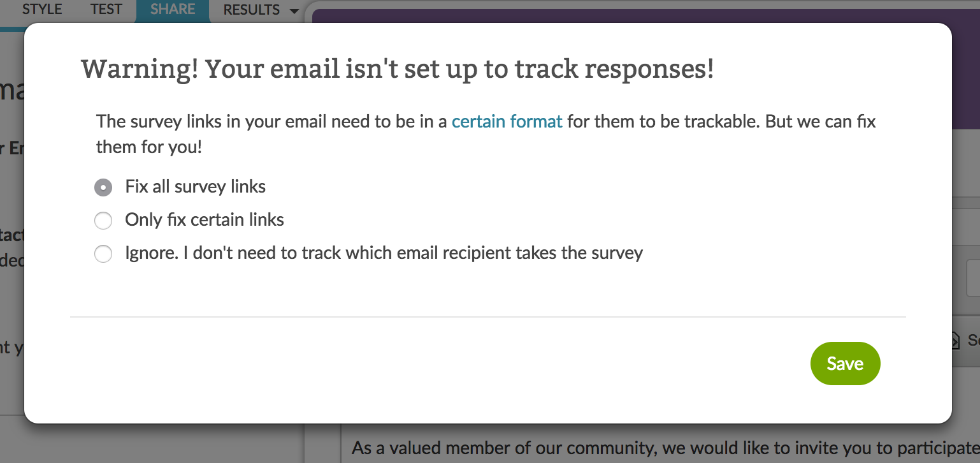Click the horizontal divider above the Save button
Viewport: 980px width, 463px height.
point(487,316)
